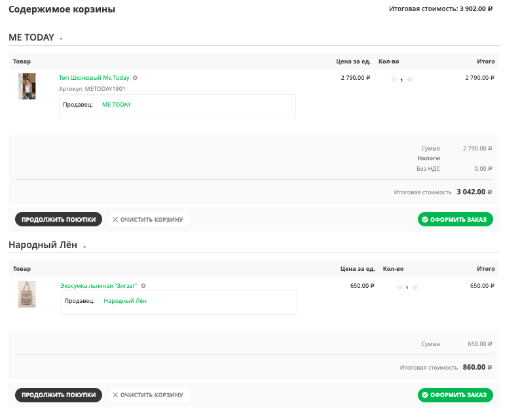Click Продолжить покупки in ME TODAY section
The image size is (520, 420).
[x=58, y=219]
